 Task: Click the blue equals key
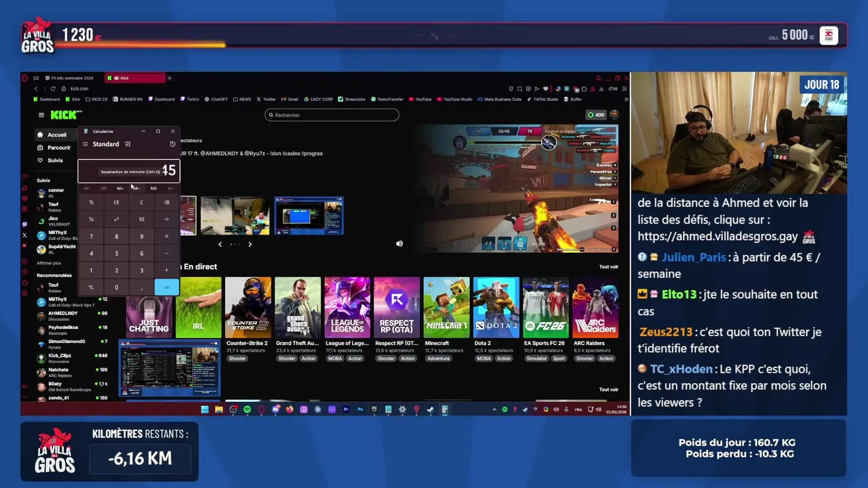coord(166,287)
